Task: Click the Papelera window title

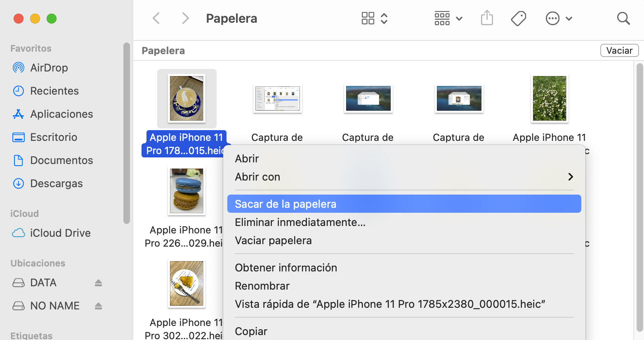Action: 231,18
